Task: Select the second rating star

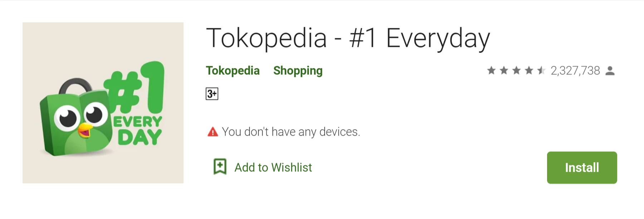Action: pyautogui.click(x=504, y=70)
